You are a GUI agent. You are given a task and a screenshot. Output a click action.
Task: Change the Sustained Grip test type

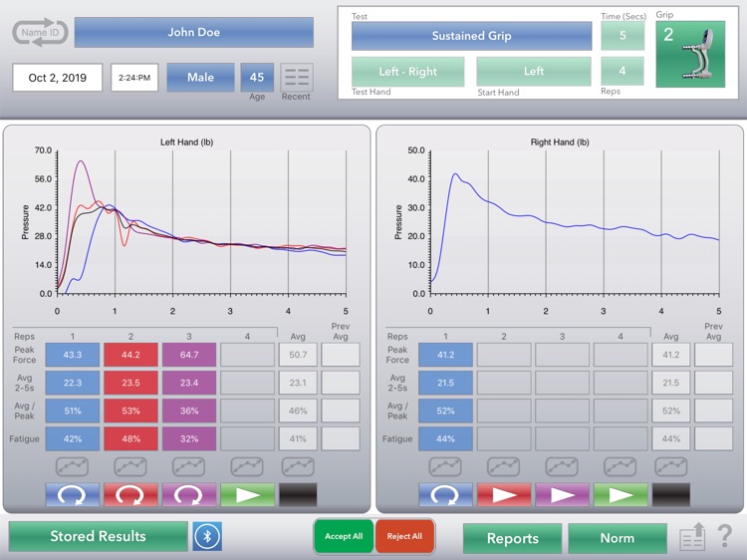[x=472, y=36]
